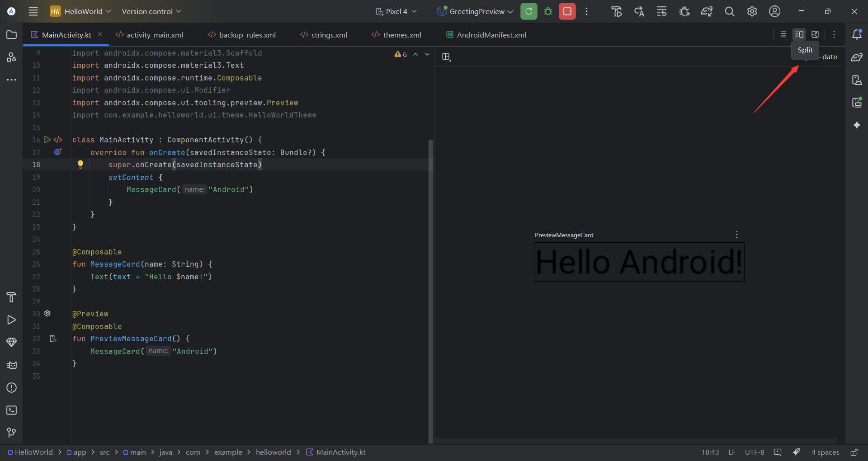Open the Device Manager sidebar icon
This screenshot has width=868, height=461.
(857, 80)
